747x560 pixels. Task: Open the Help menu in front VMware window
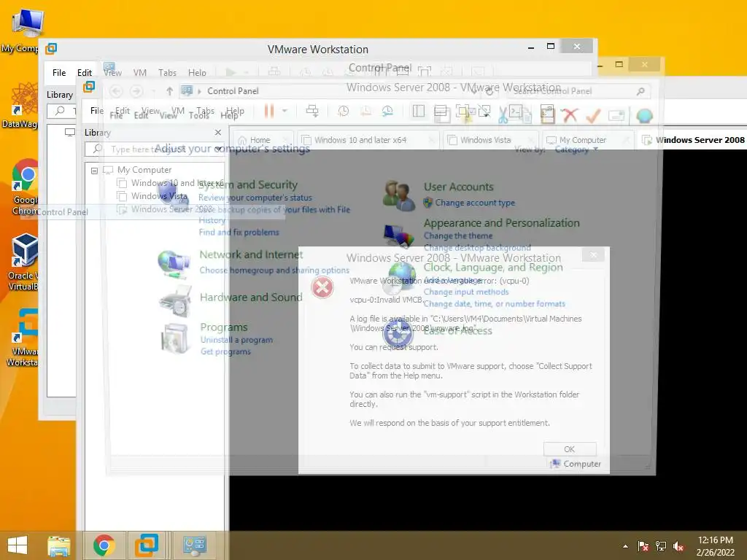tap(236, 111)
